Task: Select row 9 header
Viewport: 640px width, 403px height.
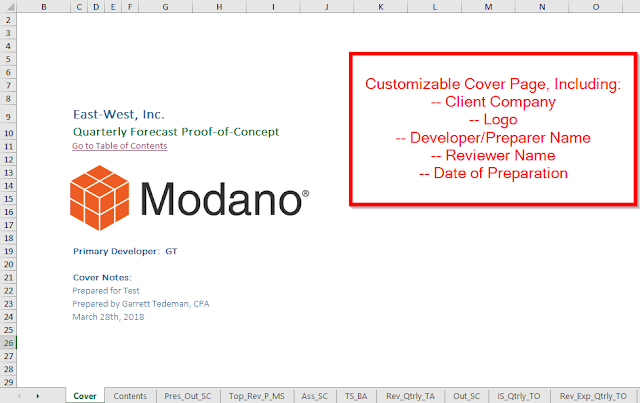Action: 8,116
